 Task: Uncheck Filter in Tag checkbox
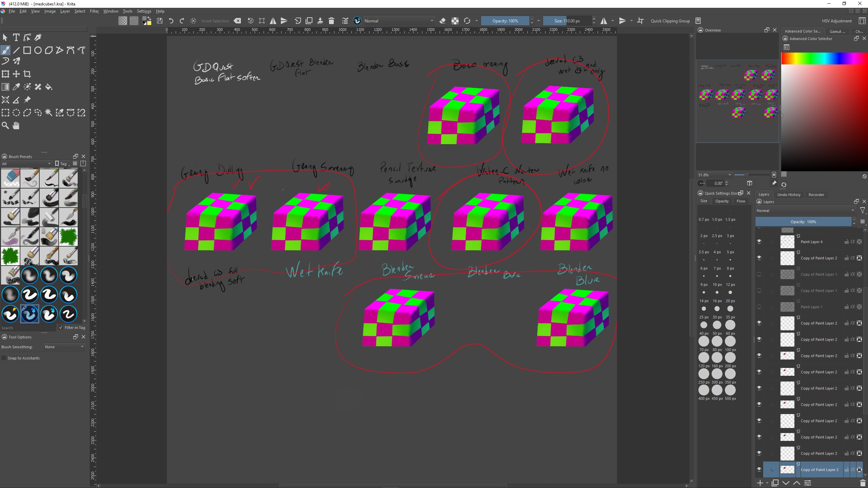(61, 328)
